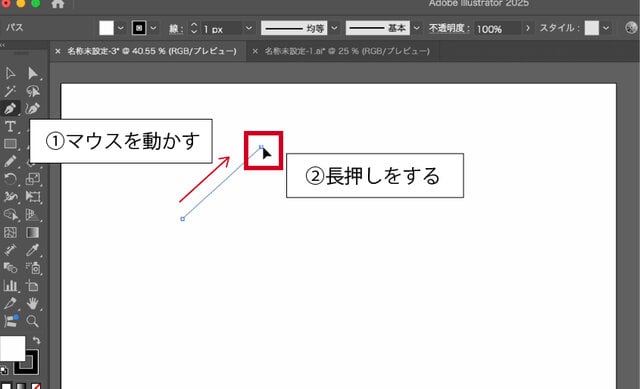The image size is (640, 389).
Task: Select the Type tool
Action: coord(10,127)
